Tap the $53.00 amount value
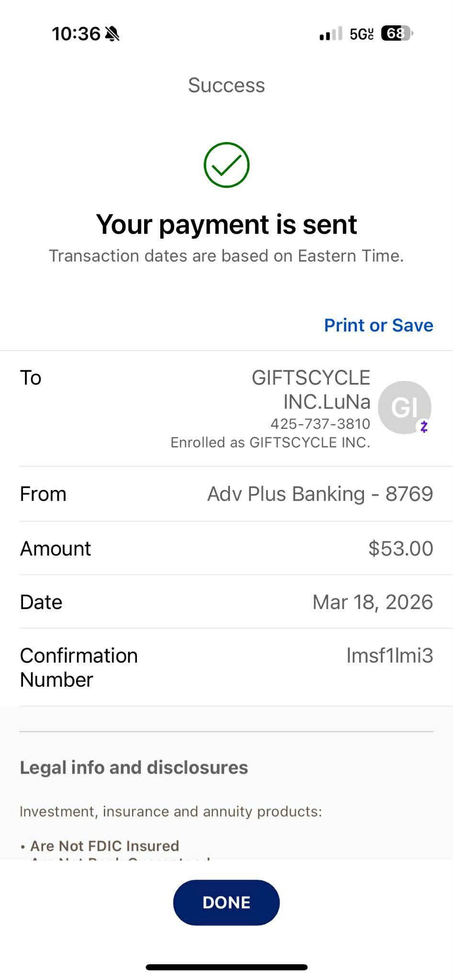Viewport: 453px width, 980px height. tap(400, 548)
